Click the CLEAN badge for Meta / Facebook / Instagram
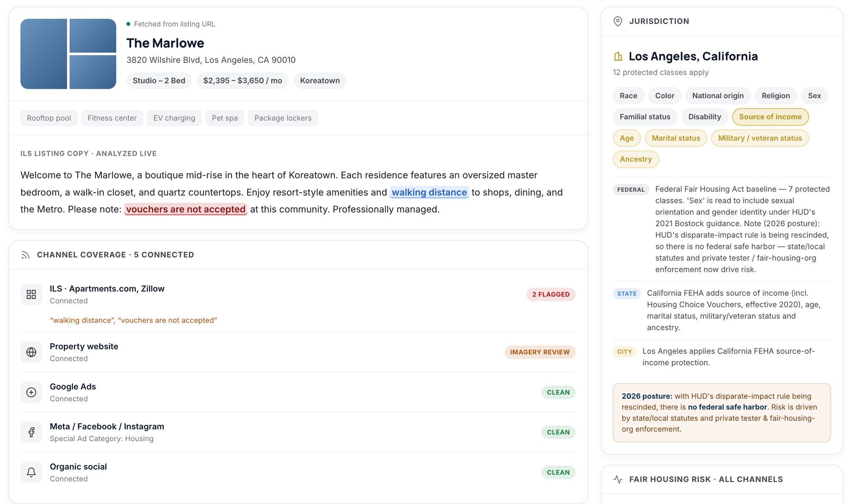This screenshot has height=504, width=849. (x=558, y=432)
